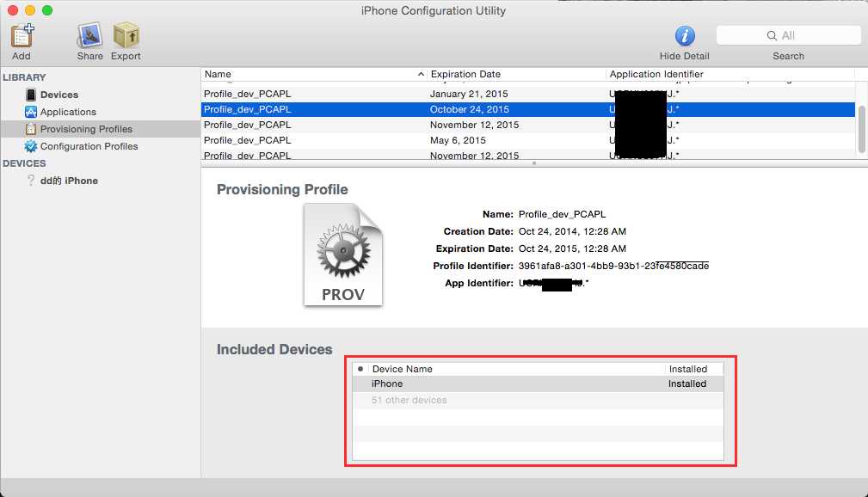The height and width of the screenshot is (497, 868).
Task: Click the Configuration Profiles gear icon
Action: pos(31,146)
